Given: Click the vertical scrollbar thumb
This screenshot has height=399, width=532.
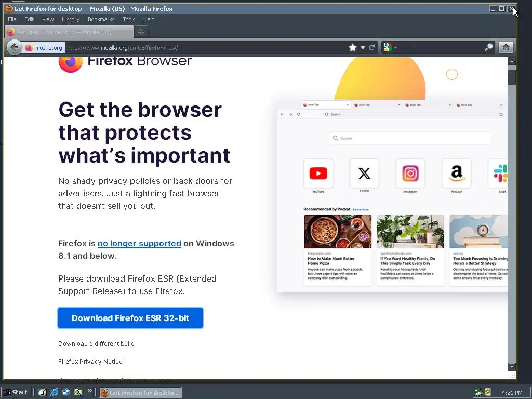Looking at the screenshot, I should (512, 77).
